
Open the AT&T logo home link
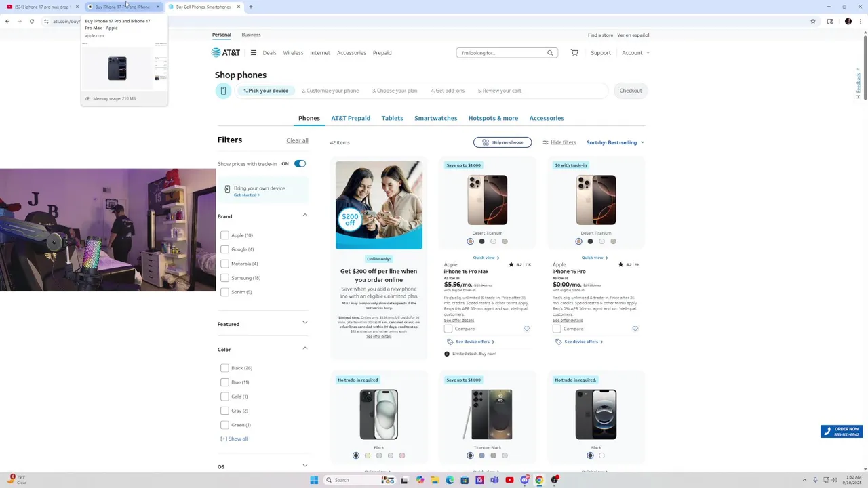point(226,52)
